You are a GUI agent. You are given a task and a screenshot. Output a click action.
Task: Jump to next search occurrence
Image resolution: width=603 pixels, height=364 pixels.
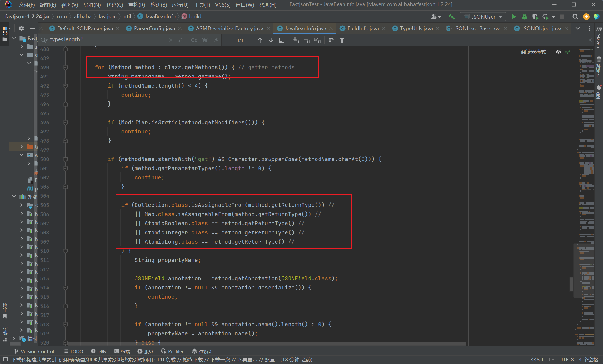[271, 40]
